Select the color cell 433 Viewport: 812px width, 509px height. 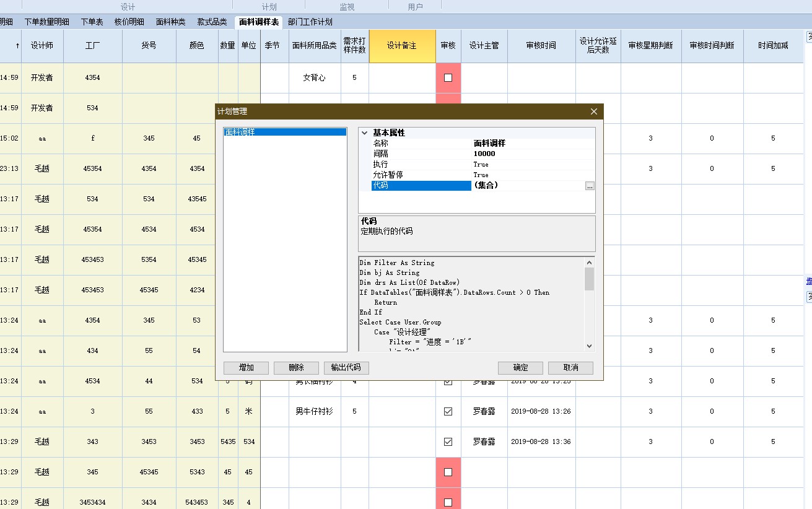pos(197,411)
